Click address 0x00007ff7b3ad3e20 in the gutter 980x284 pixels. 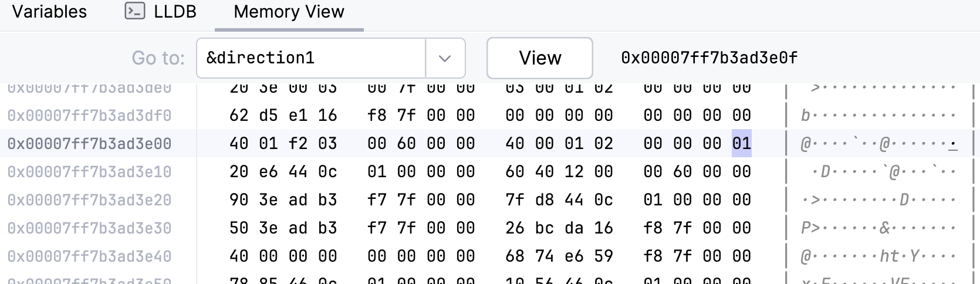[x=89, y=200]
